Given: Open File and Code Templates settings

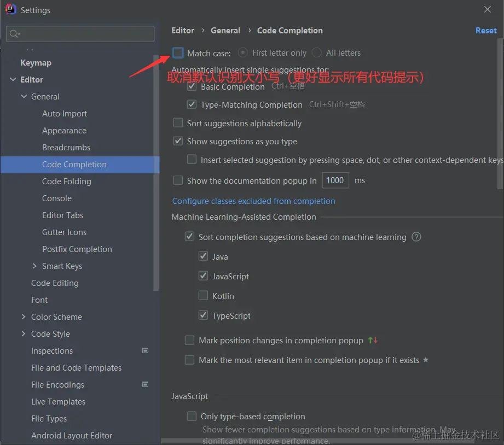Looking at the screenshot, I should (76, 367).
